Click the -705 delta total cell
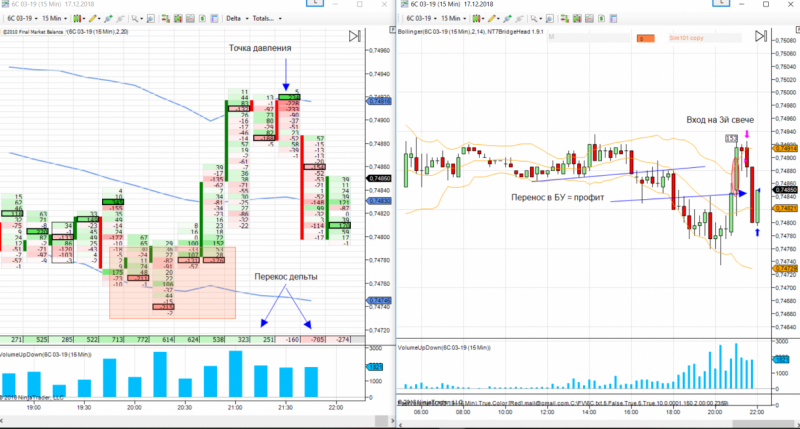This screenshot has width=800, height=429. point(313,339)
